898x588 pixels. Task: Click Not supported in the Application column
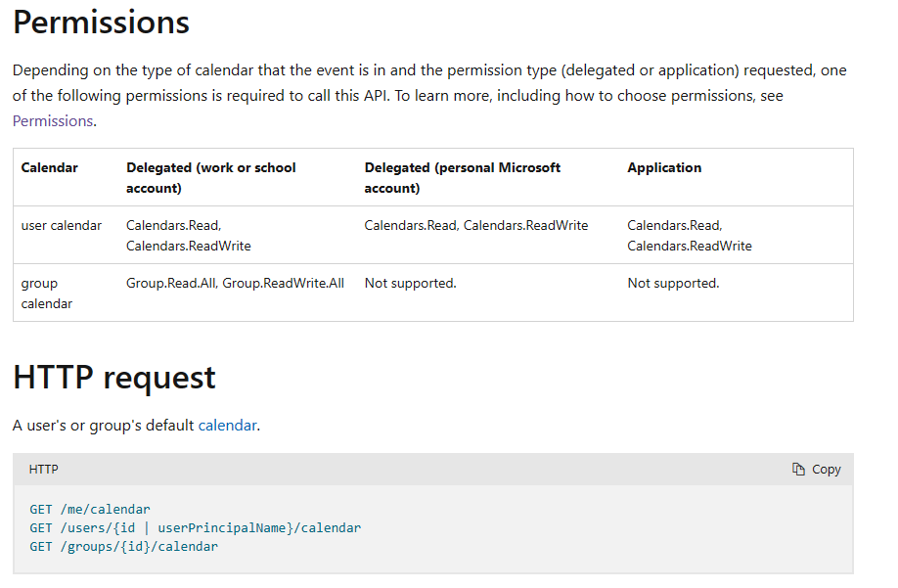[x=673, y=284]
